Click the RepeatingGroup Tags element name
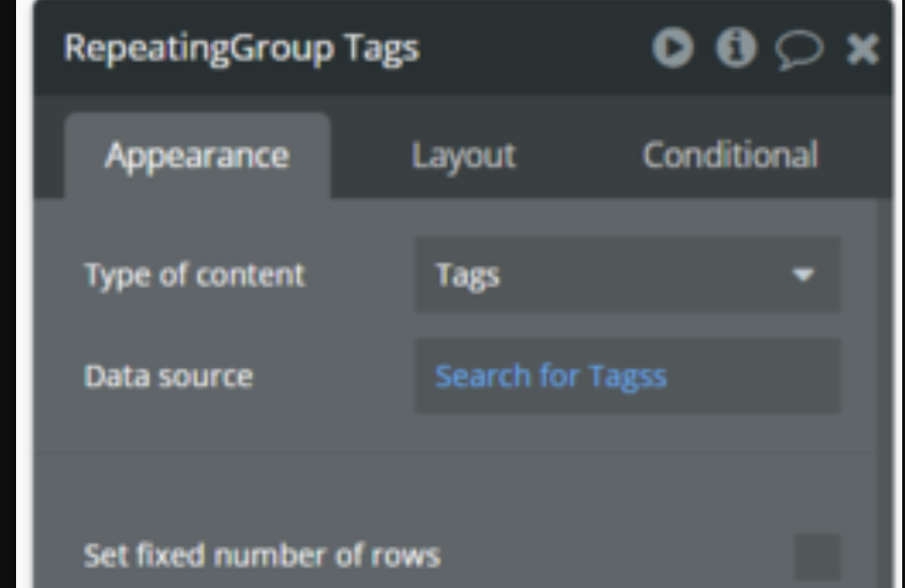The width and height of the screenshot is (905, 588). click(242, 48)
